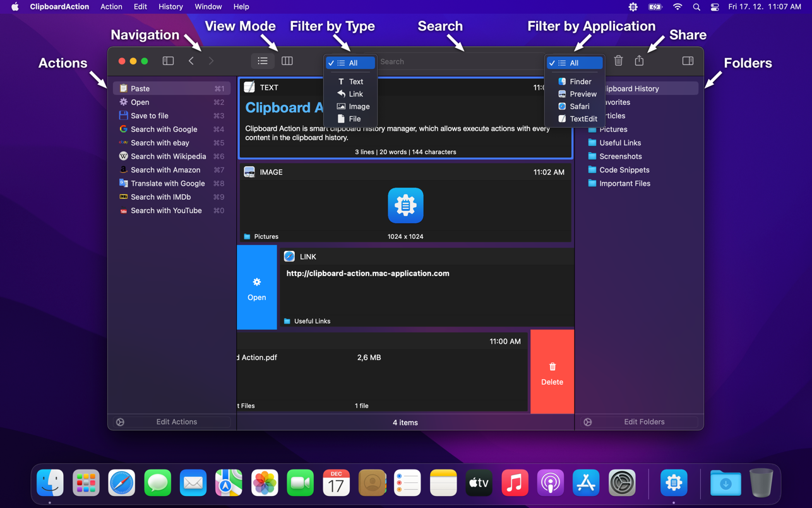812x508 pixels.
Task: Open the Action menu
Action: (111, 7)
